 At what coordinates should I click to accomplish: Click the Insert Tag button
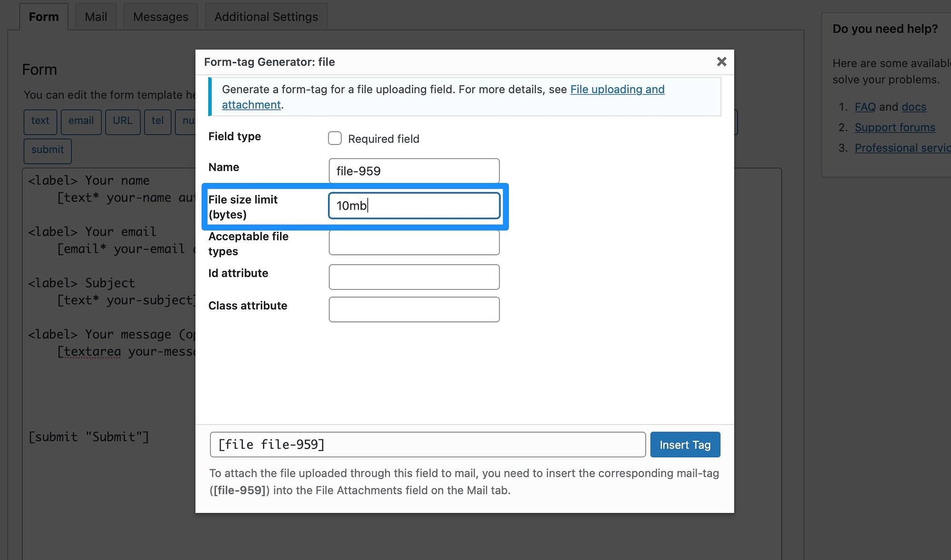click(686, 444)
